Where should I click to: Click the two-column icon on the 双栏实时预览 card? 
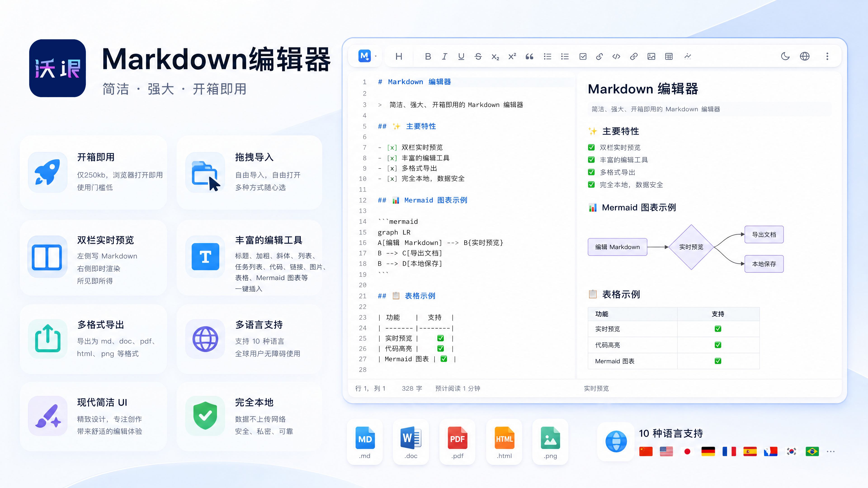(47, 257)
